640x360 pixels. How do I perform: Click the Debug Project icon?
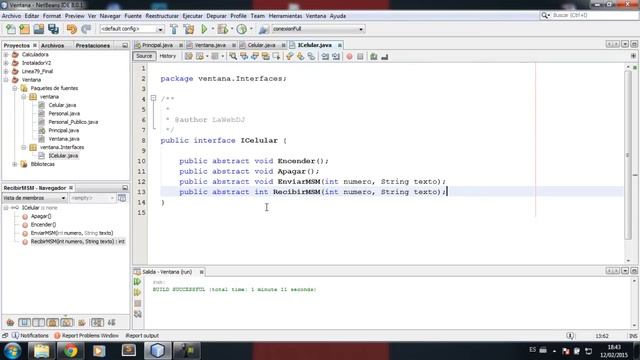point(223,29)
